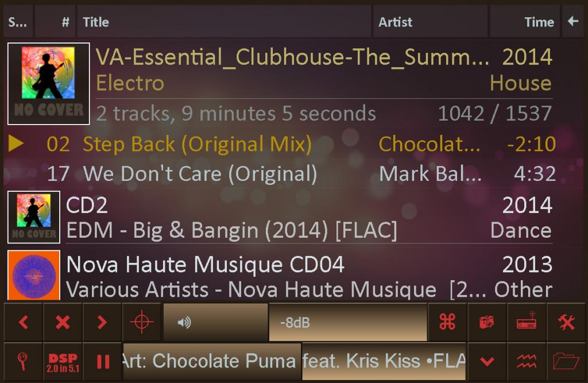This screenshot has width=588, height=383.
Task: Click the red magnifier search icon
Action: (23, 362)
